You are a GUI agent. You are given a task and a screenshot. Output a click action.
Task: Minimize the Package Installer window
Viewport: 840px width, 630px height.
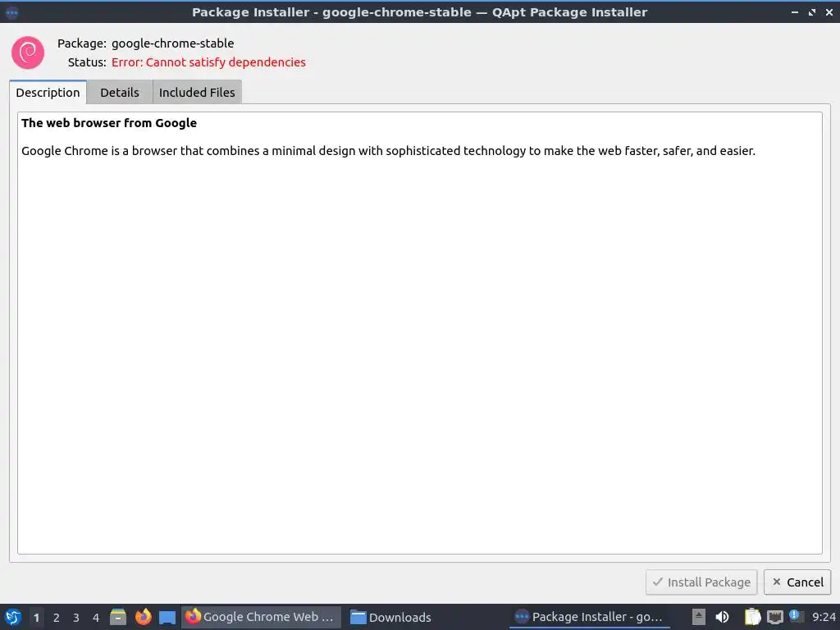(795, 11)
